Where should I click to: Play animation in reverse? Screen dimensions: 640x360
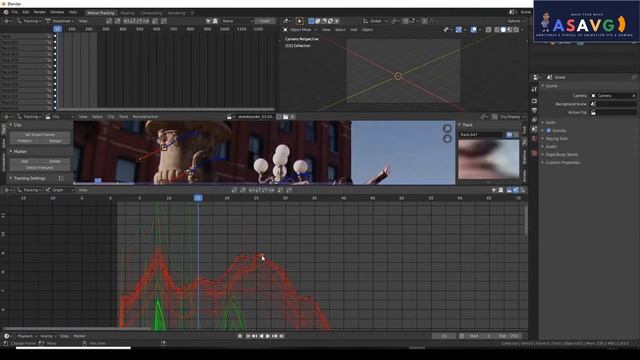261,336
